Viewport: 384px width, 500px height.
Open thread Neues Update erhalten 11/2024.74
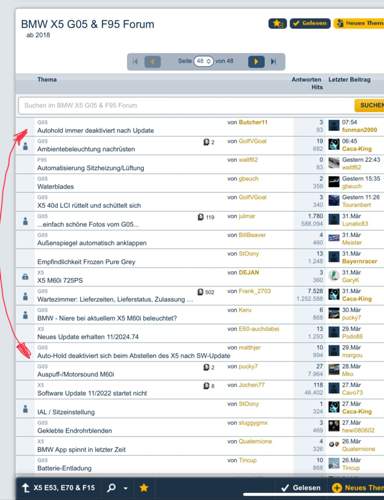(x=88, y=337)
